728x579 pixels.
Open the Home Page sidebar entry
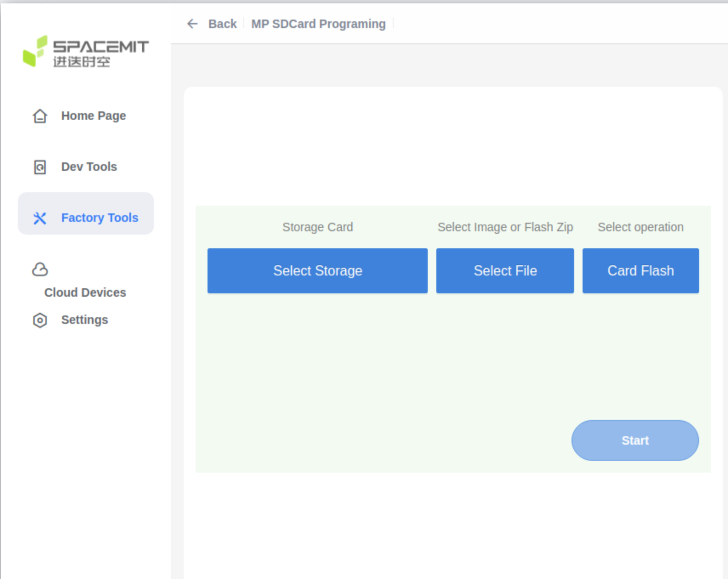94,116
